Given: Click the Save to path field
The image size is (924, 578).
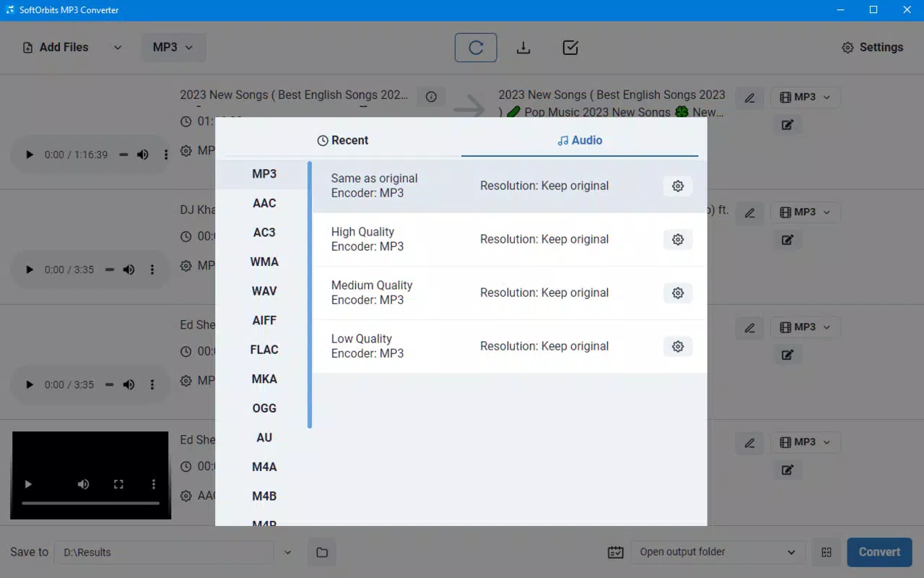Looking at the screenshot, I should tap(164, 552).
